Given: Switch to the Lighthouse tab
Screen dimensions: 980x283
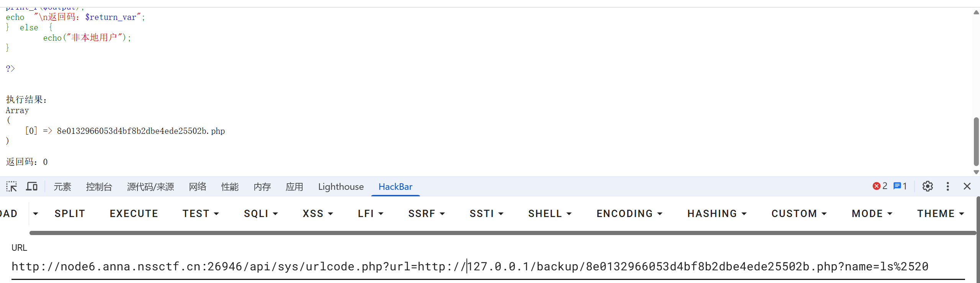Looking at the screenshot, I should pos(341,187).
